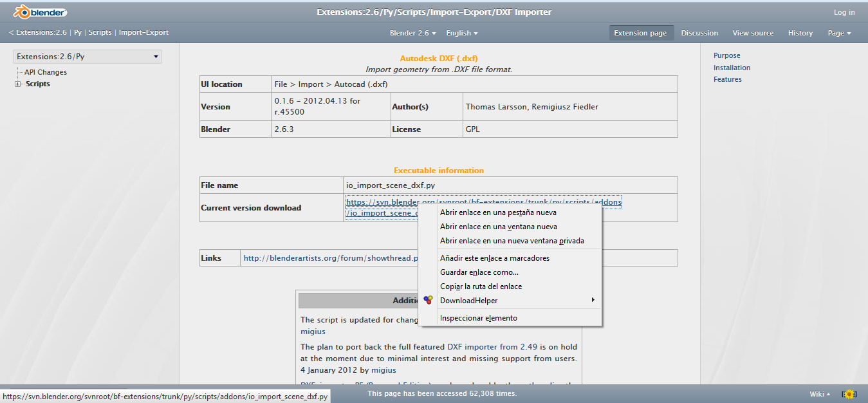Open the svn.blender.org download link
868x403 pixels.
(484, 202)
